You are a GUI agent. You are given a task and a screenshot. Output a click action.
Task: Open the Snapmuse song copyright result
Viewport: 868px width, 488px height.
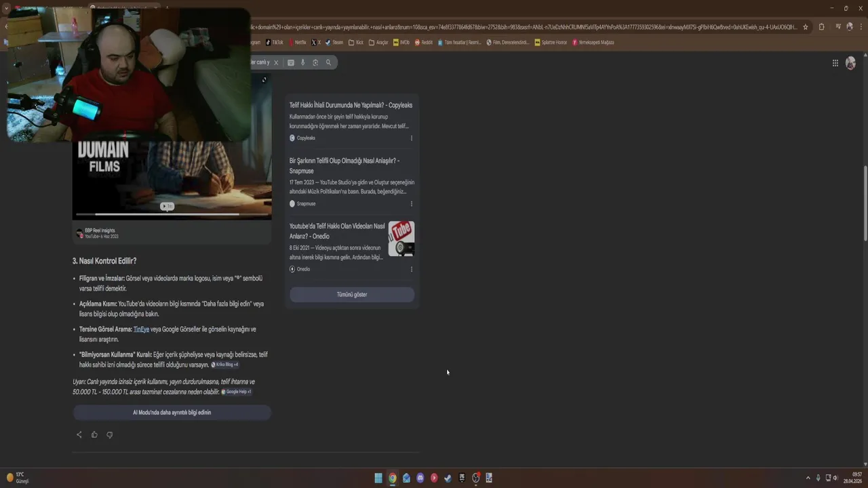click(x=344, y=165)
